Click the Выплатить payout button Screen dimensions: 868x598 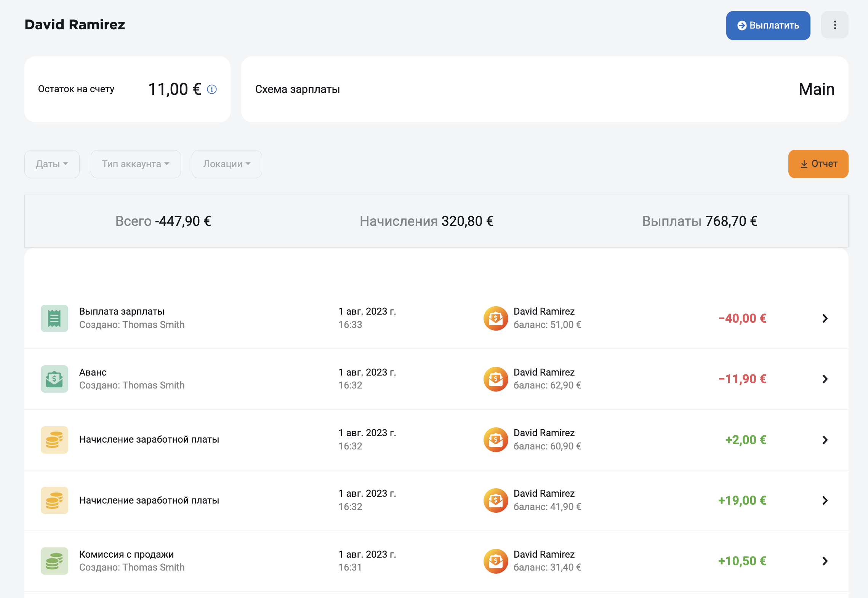click(768, 26)
